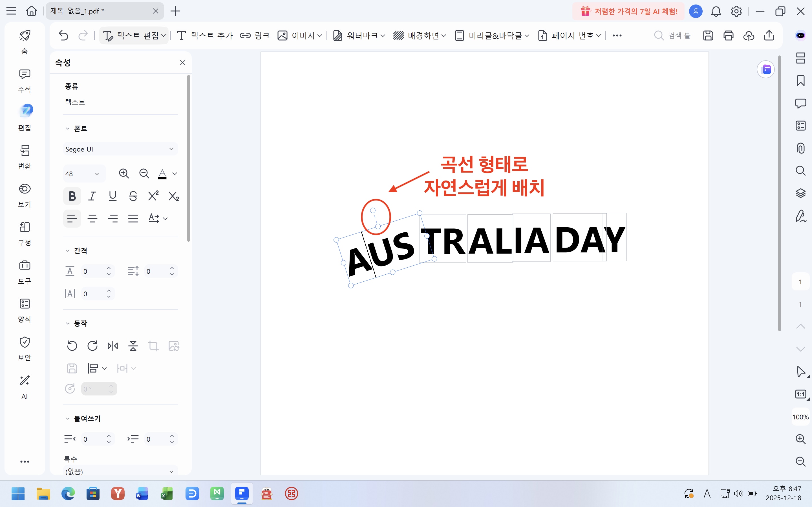Image resolution: width=812 pixels, height=507 pixels.
Task: Rotate the text counterclockwise in 동작 section
Action: [x=72, y=345]
